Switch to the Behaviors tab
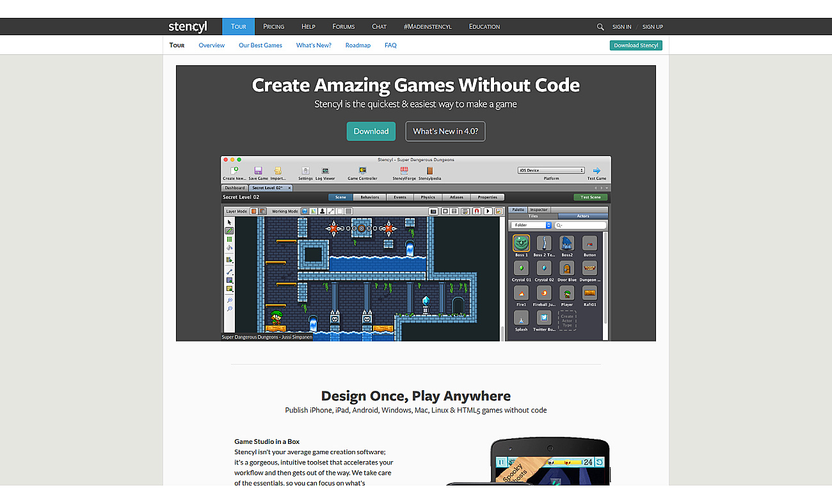Screen dimensions: 832x504 369,197
